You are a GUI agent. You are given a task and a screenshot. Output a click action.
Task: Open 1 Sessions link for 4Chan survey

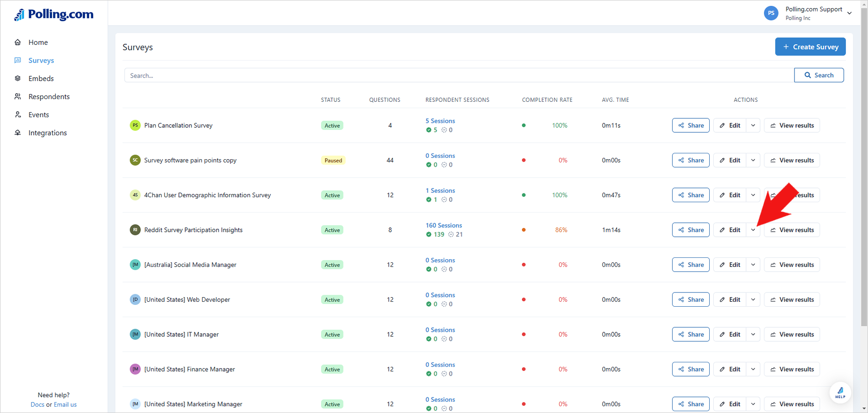coord(440,190)
